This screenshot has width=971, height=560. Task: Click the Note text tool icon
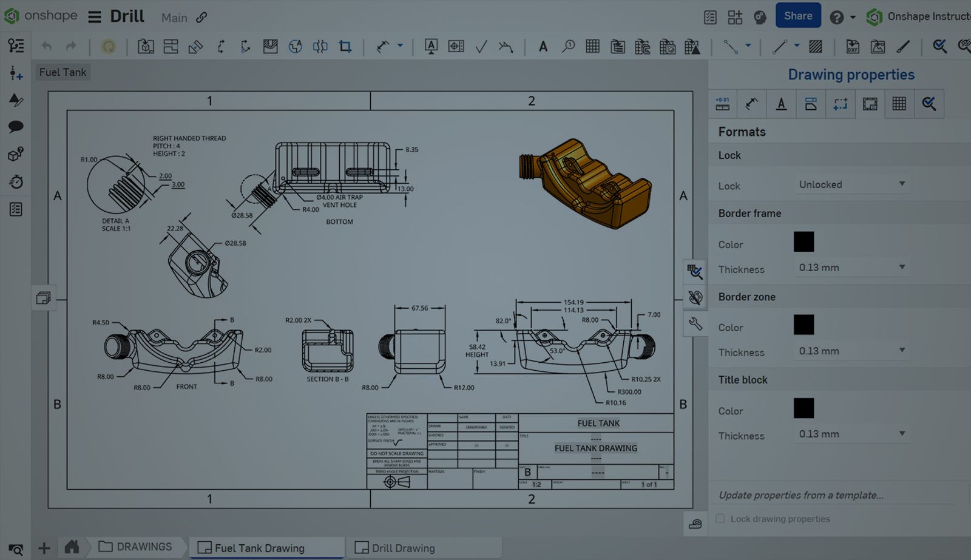[x=543, y=47]
